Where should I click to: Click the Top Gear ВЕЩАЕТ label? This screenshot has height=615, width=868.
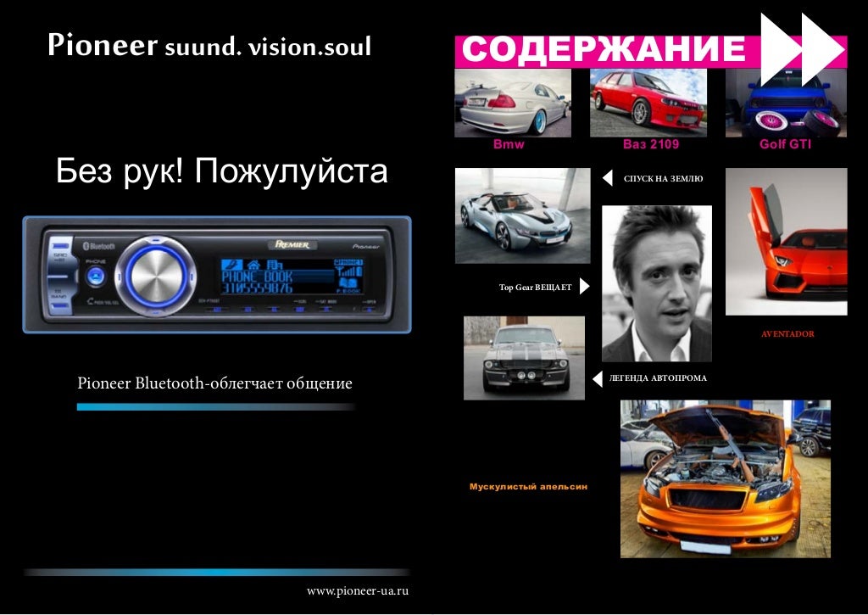pyautogui.click(x=536, y=287)
